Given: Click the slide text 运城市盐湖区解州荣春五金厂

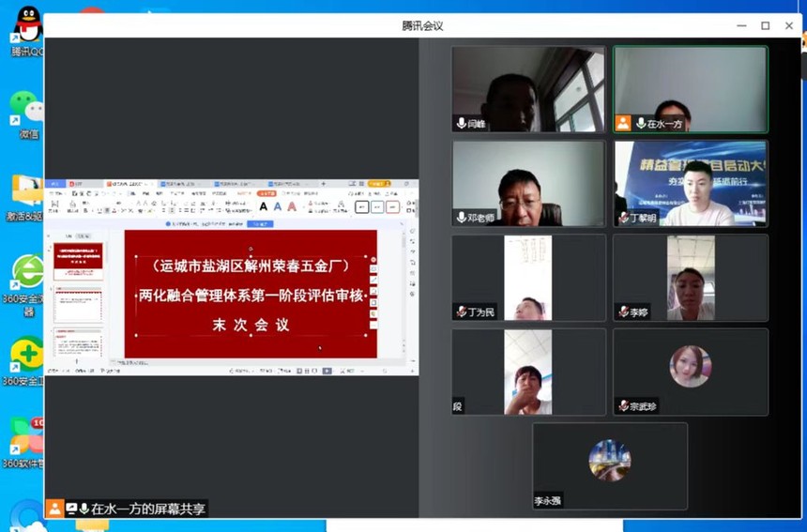Looking at the screenshot, I should pos(251,266).
